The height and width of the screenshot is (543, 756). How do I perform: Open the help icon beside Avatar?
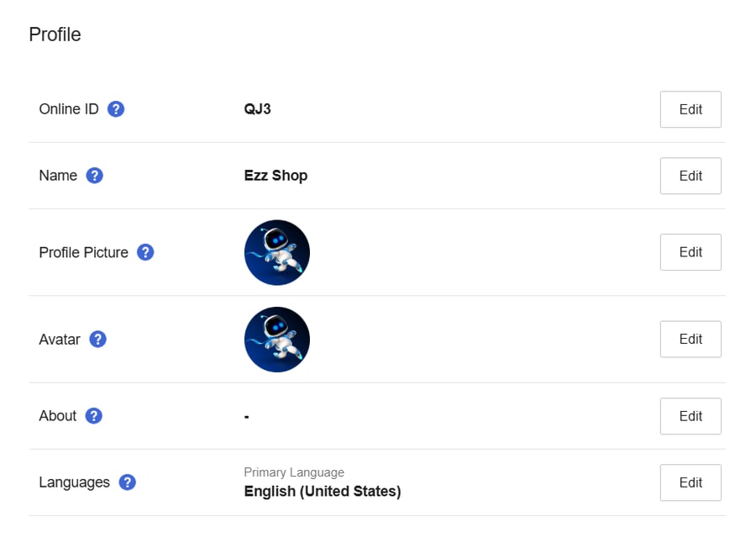click(x=98, y=339)
